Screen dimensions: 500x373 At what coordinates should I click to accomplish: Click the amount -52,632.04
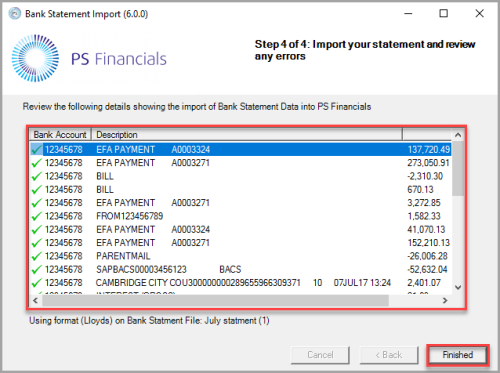tap(427, 270)
